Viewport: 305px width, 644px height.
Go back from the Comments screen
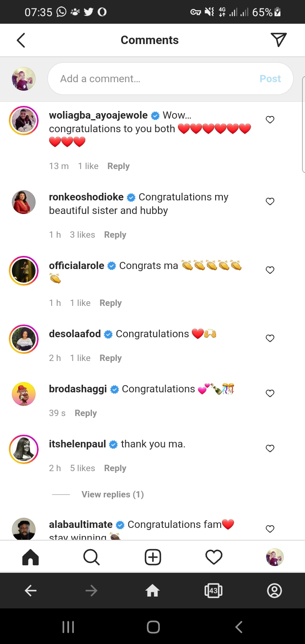21,40
